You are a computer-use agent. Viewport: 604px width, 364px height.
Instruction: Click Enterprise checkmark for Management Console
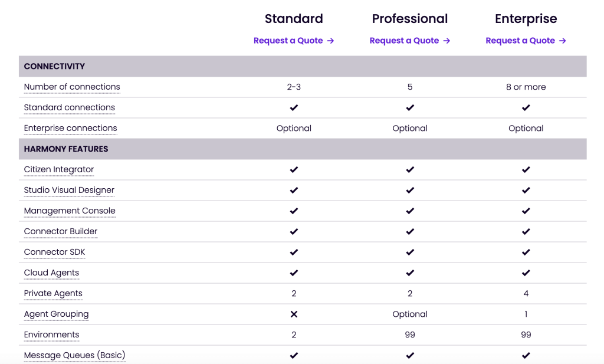pyautogui.click(x=526, y=211)
